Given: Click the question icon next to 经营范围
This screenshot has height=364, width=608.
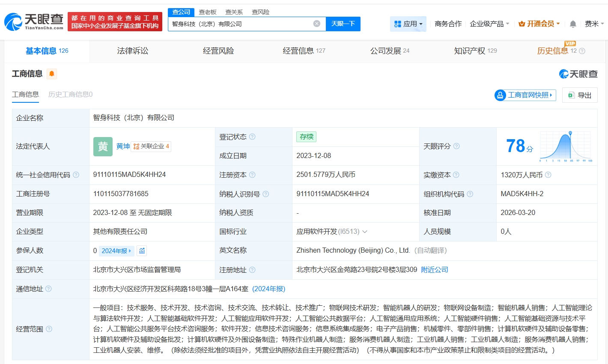Looking at the screenshot, I should coord(49,329).
